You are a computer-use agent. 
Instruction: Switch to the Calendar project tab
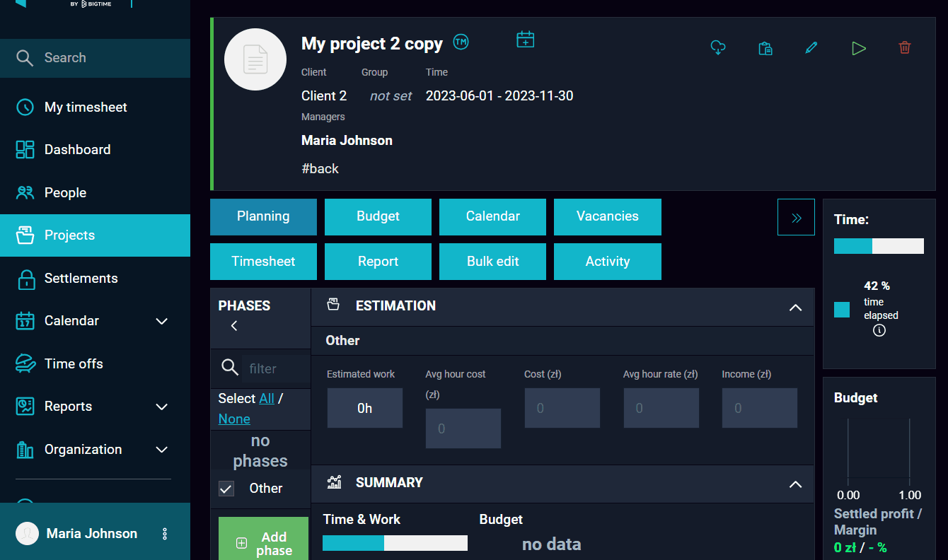click(492, 217)
